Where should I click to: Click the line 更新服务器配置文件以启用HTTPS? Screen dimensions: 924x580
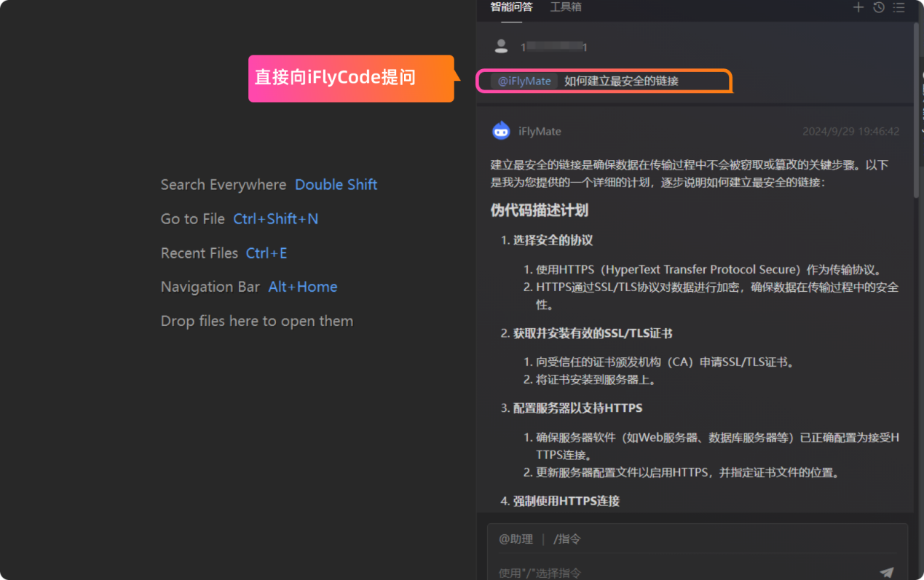point(682,473)
